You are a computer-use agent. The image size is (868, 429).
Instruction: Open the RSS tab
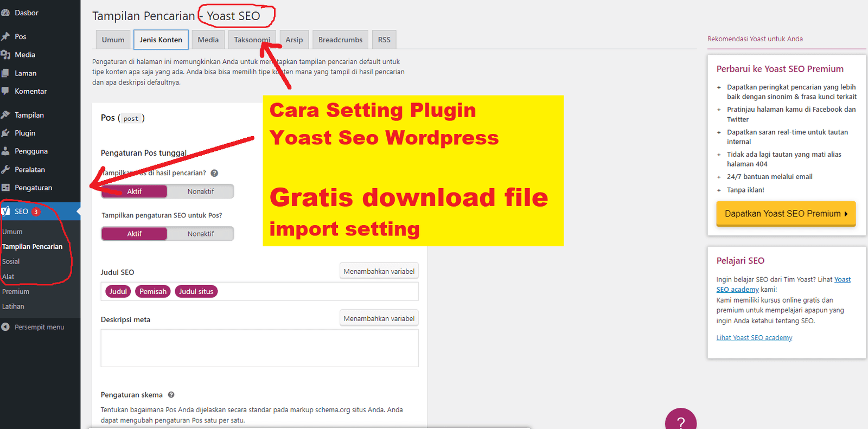[x=384, y=40]
